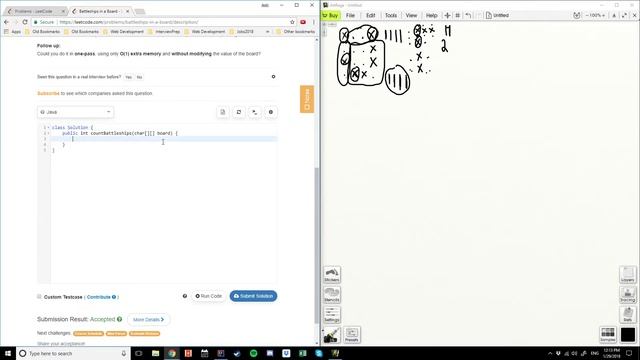Image resolution: width=640 pixels, height=360 pixels.
Task: Switch to the Problems - LeetCode tab
Action: (x=36, y=11)
